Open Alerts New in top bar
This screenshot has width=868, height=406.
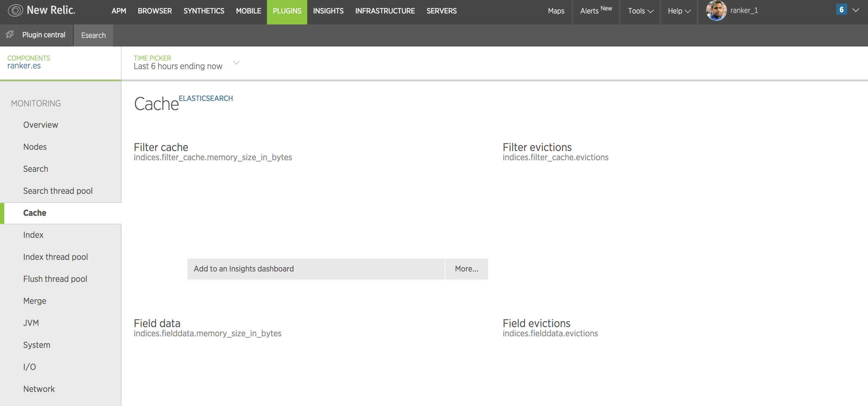[595, 11]
